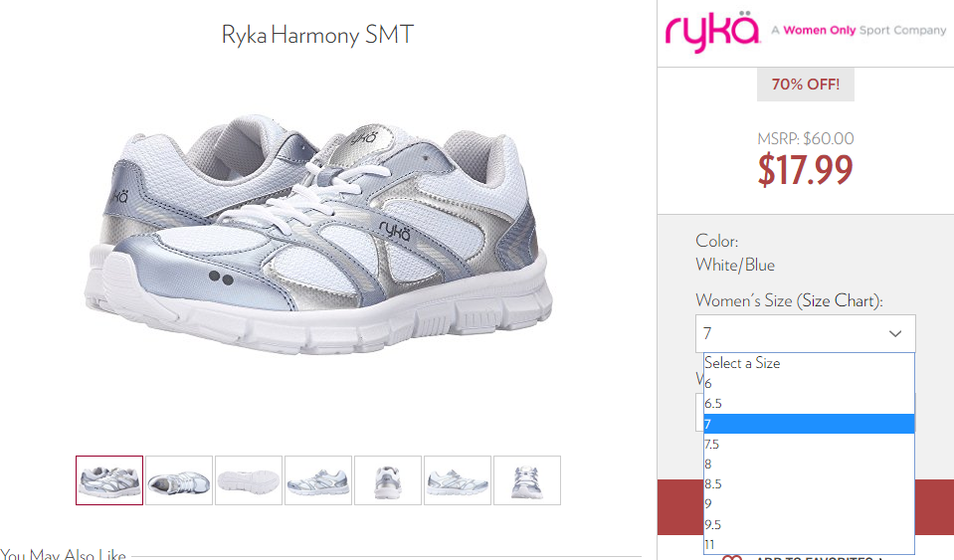The image size is (954, 560).
Task: Click the 70% OFF! badge
Action: tap(806, 85)
